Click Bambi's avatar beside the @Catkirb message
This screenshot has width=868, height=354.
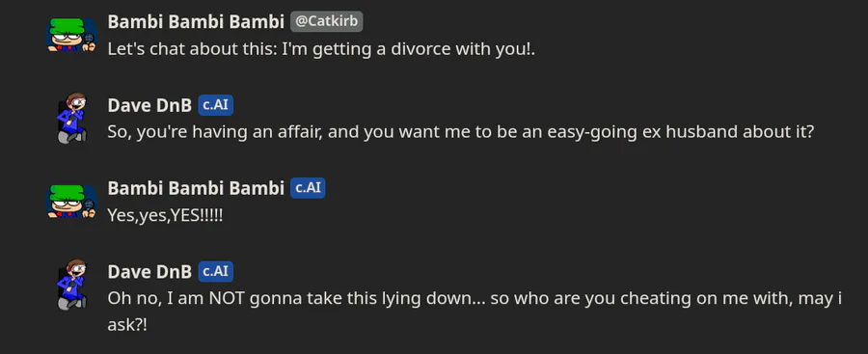coord(71,35)
